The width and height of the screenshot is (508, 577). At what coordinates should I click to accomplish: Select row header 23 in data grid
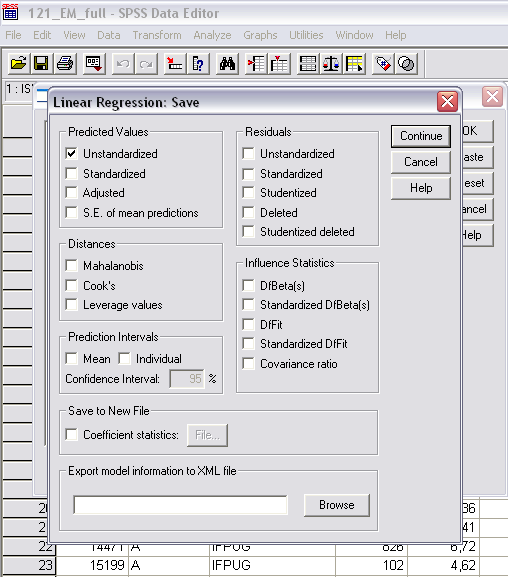point(29,565)
